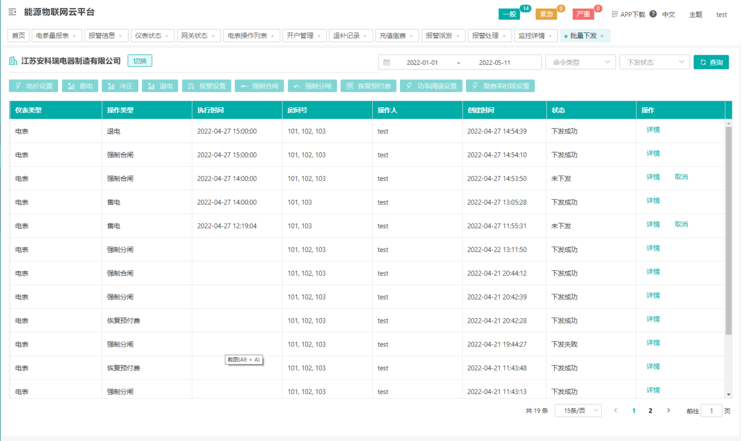This screenshot has height=441, width=742.
Task: Click the scrollbar down arrow
Action: click(x=729, y=394)
